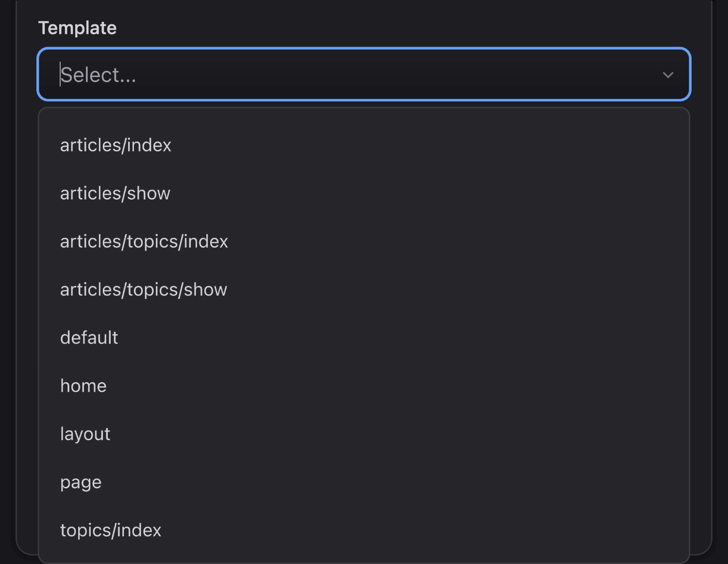Select topics/index at the list bottom
Image resolution: width=728 pixels, height=564 pixels.
111,529
